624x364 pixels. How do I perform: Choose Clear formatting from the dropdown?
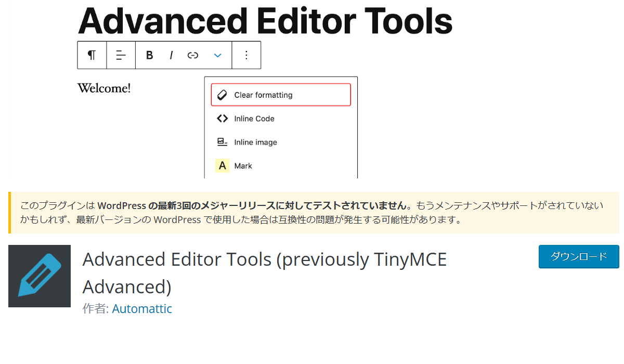[281, 95]
